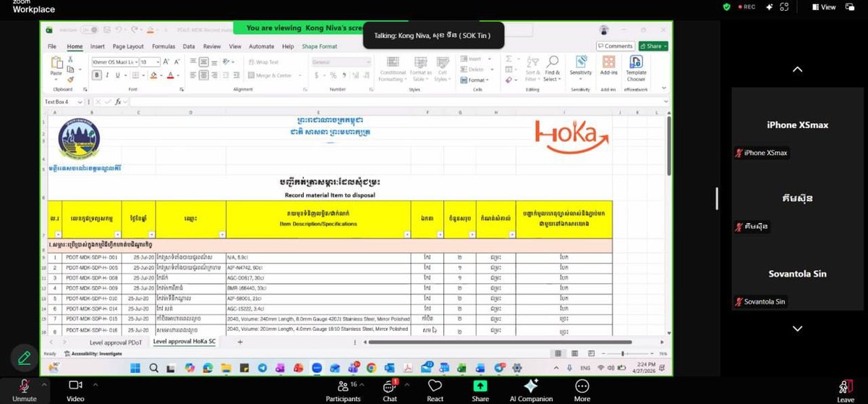
Task: Click the Sort & Filter icon
Action: tap(532, 68)
